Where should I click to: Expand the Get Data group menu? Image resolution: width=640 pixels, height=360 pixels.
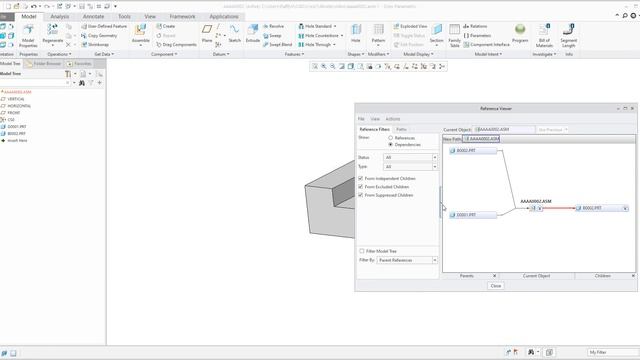click(104, 54)
